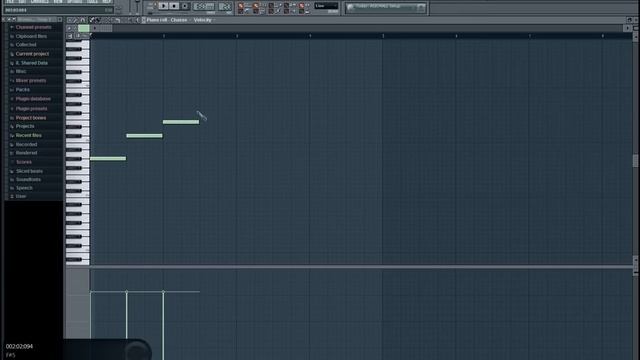Expand the Mixer presets folder

click(31, 81)
